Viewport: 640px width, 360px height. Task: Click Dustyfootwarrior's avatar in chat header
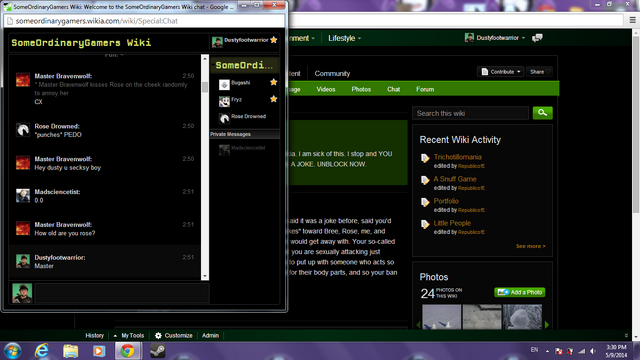point(217,42)
